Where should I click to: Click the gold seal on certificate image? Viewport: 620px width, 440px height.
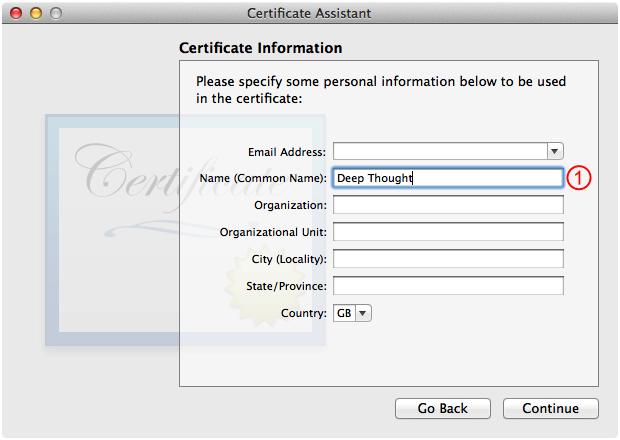(263, 285)
